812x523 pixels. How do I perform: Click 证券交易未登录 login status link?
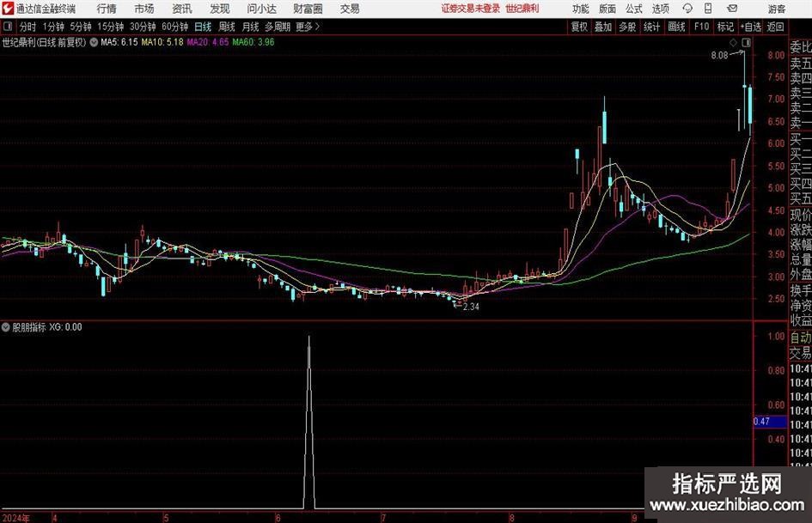tap(471, 9)
